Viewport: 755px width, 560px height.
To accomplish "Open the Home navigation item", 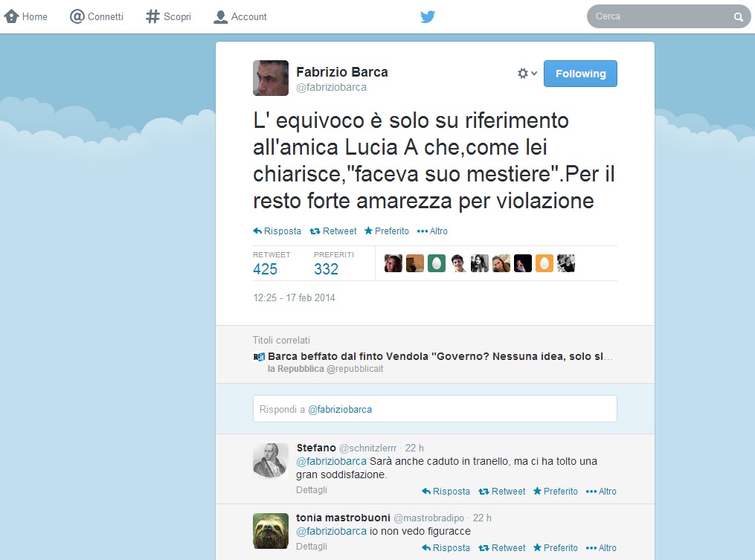I will click(25, 16).
